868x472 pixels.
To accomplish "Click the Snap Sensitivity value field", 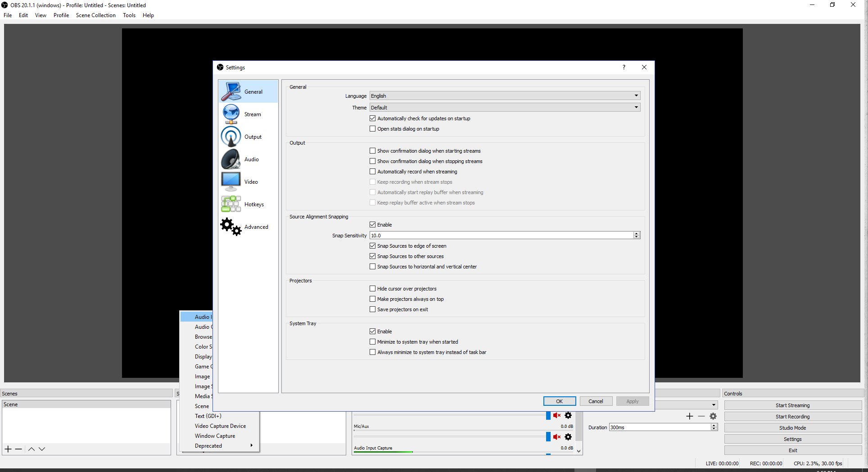I will [x=502, y=236].
